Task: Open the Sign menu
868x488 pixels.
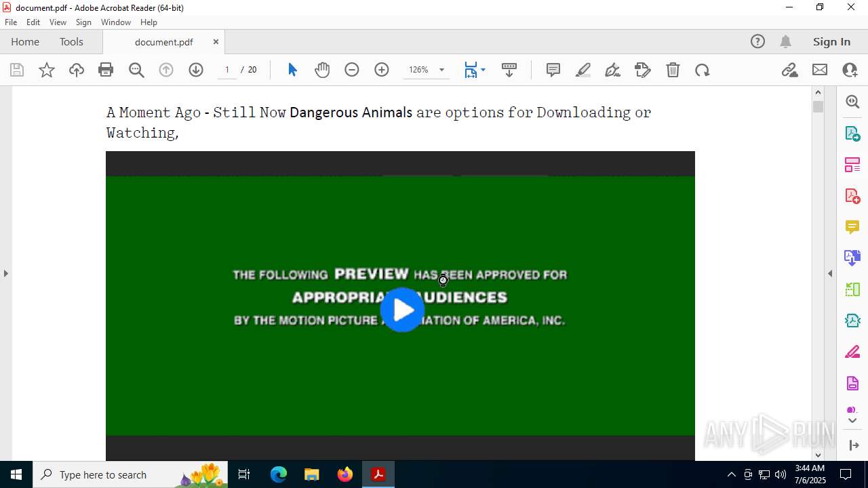Action: [83, 22]
